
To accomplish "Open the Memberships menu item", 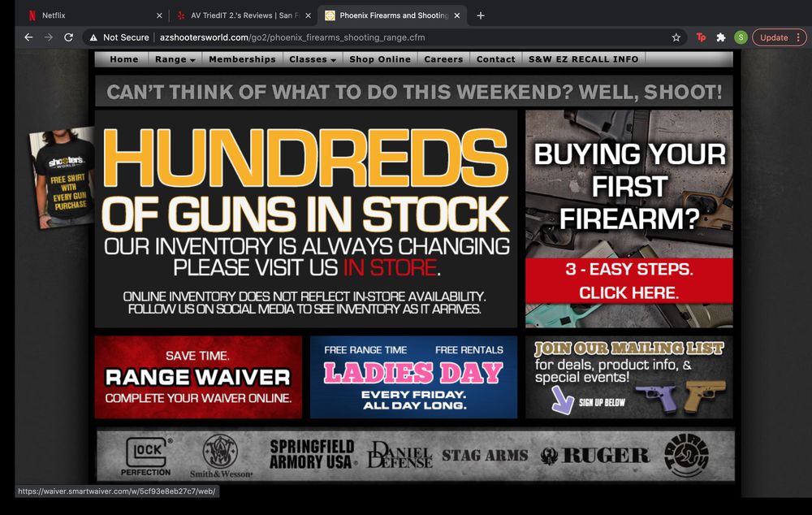I will 242,59.
